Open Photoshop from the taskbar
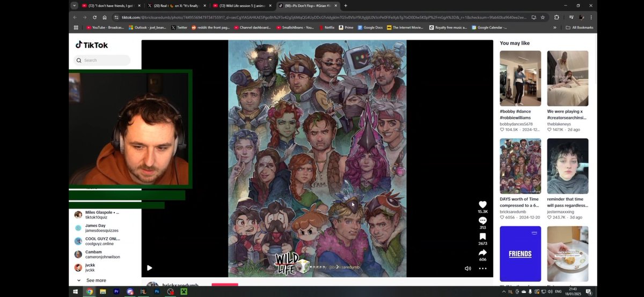The image size is (644, 297). (157, 292)
